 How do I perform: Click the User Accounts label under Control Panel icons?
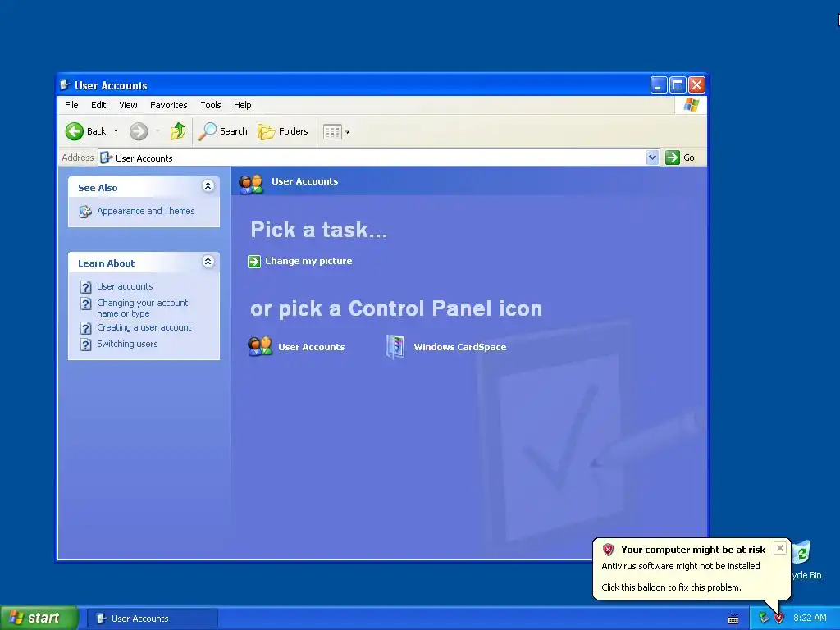click(311, 347)
